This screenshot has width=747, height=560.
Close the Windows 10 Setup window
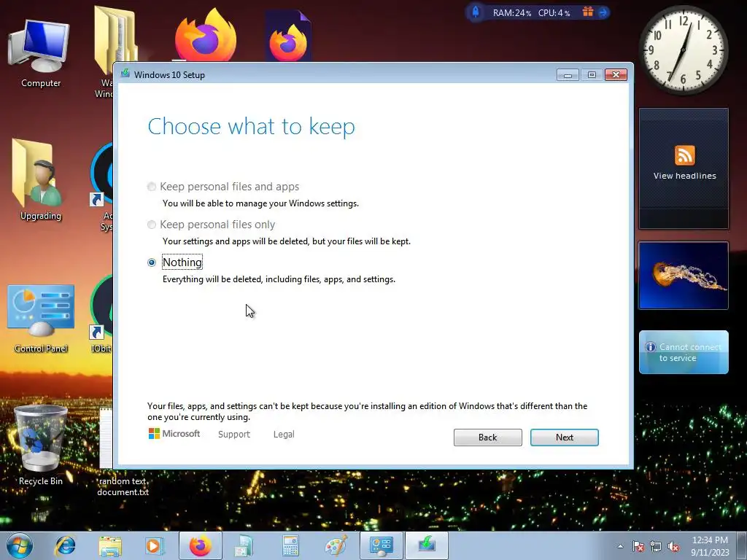(x=616, y=75)
